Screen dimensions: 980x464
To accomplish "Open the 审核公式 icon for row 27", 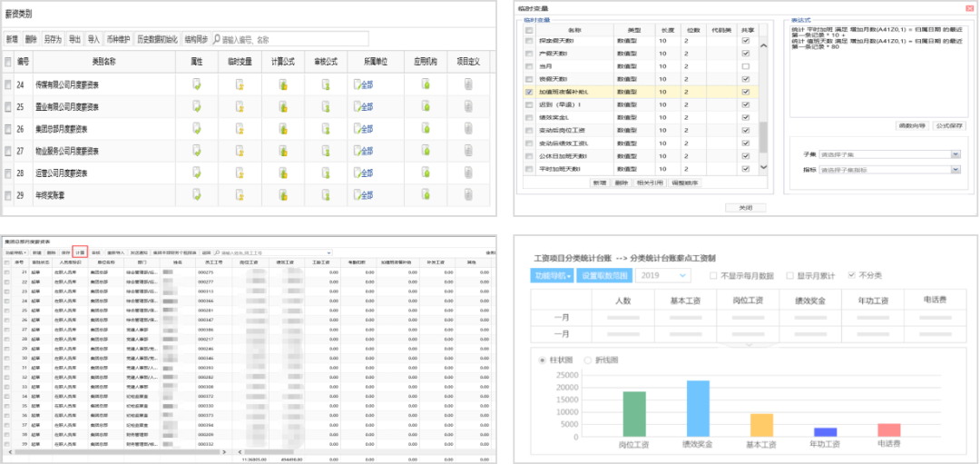I will point(326,151).
